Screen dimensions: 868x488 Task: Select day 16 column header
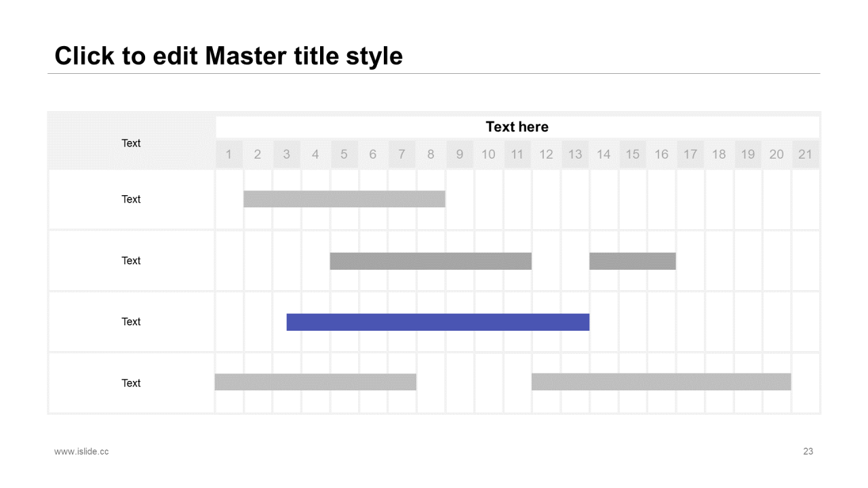[x=661, y=155]
